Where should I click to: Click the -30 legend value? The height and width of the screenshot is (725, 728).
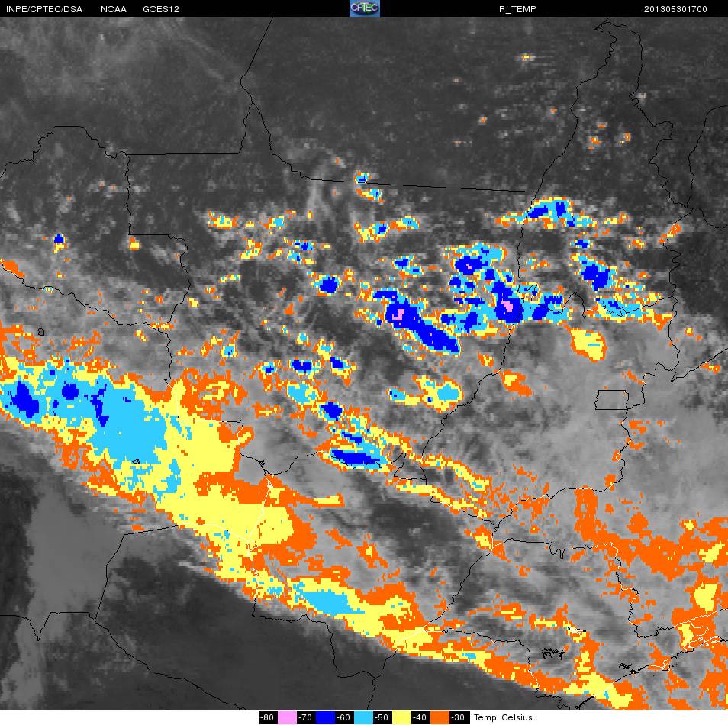tap(458, 717)
